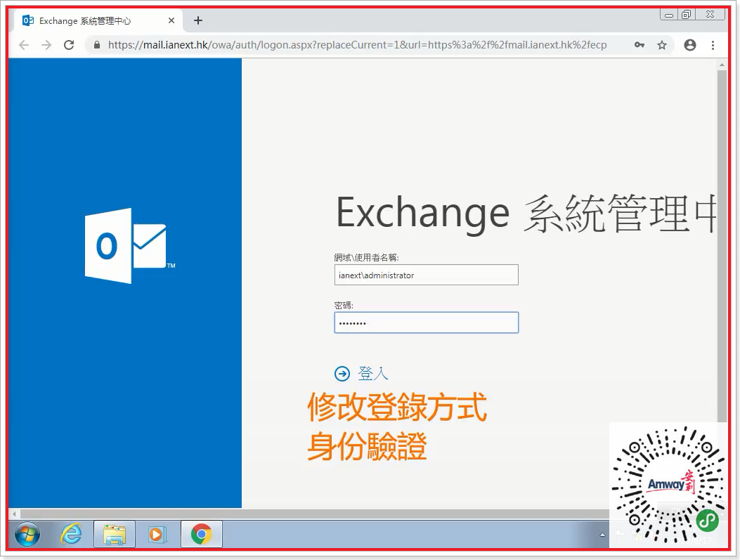
Task: Click the browser back arrow
Action: pyautogui.click(x=24, y=45)
